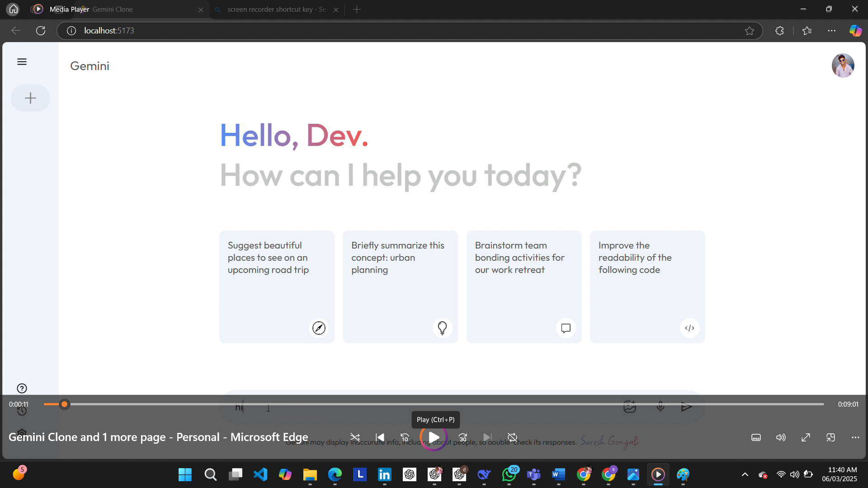The height and width of the screenshot is (488, 868).
Task: Click the Gemini title text
Action: pos(90,66)
